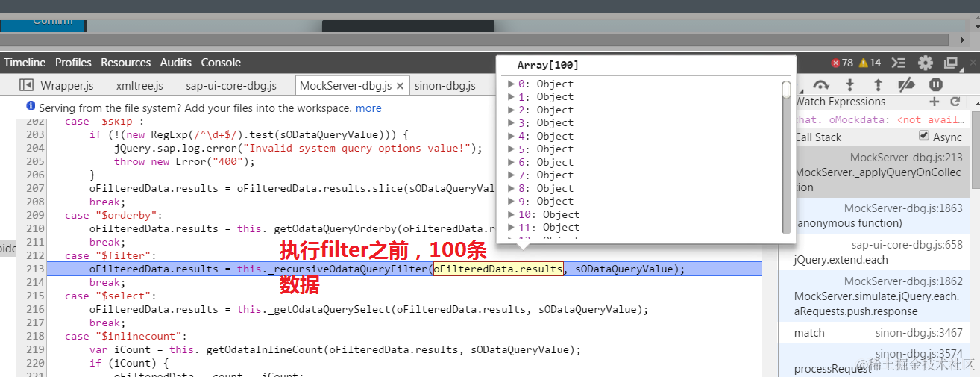Screen dimensions: 980x377
Task: Open DevTools settings gear
Action: (x=926, y=63)
